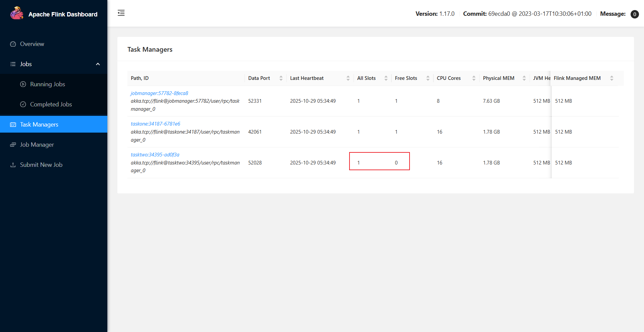Sort by Last Heartbeat column arrows
The image size is (644, 332).
(348, 78)
